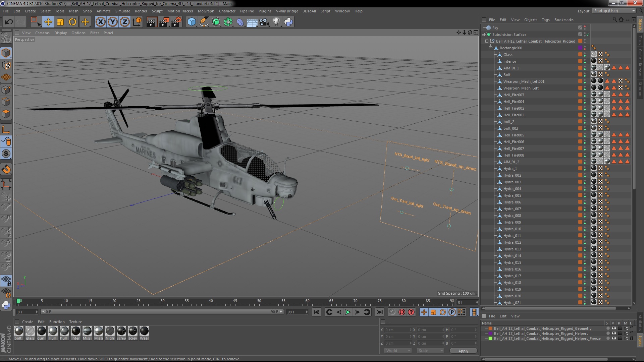Open Edit Render Settings icon
The image size is (644, 362).
[176, 22]
